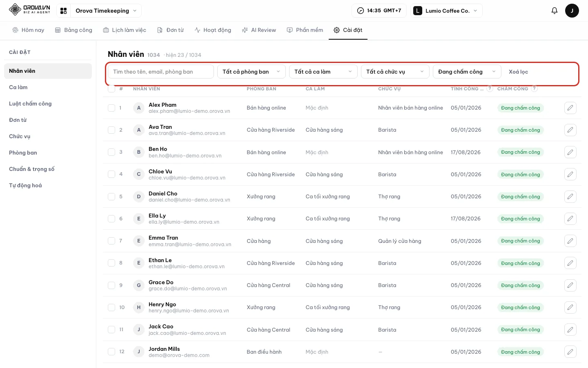Expand the Tất cả ca làm filter
588x368 pixels.
tap(323, 72)
